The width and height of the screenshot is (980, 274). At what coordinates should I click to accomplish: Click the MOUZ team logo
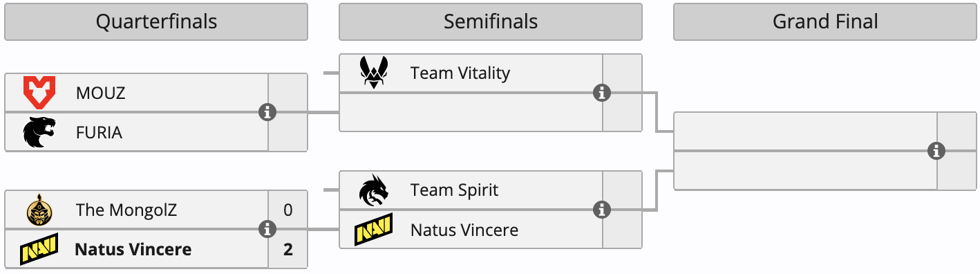pos(39,93)
